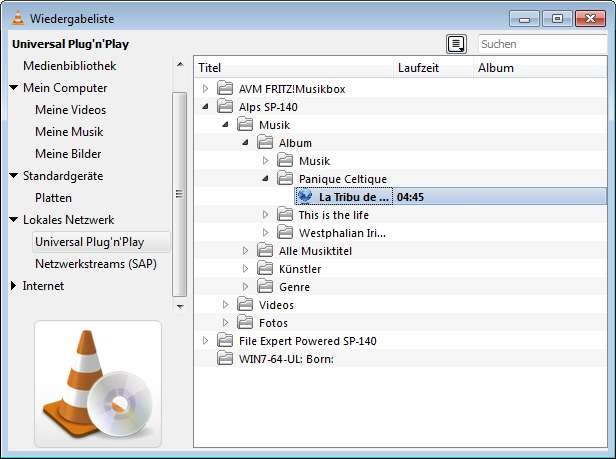The height and width of the screenshot is (459, 616).
Task: Collapse the Alps SP-140 node
Action: (205, 106)
